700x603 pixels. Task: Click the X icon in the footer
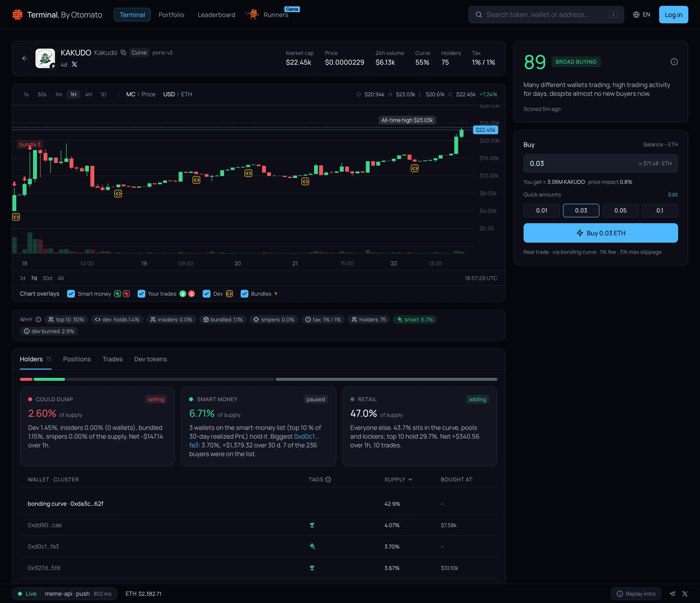click(x=685, y=594)
